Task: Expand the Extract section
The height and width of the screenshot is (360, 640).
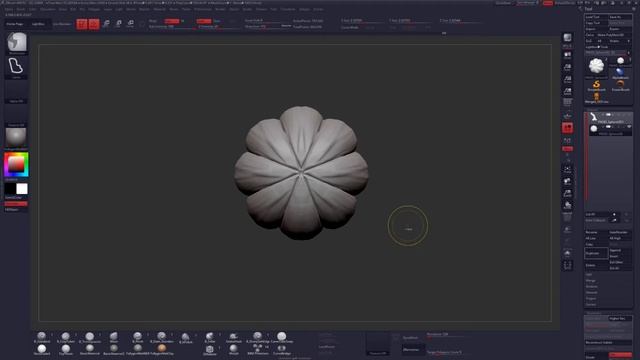Action: (591, 304)
